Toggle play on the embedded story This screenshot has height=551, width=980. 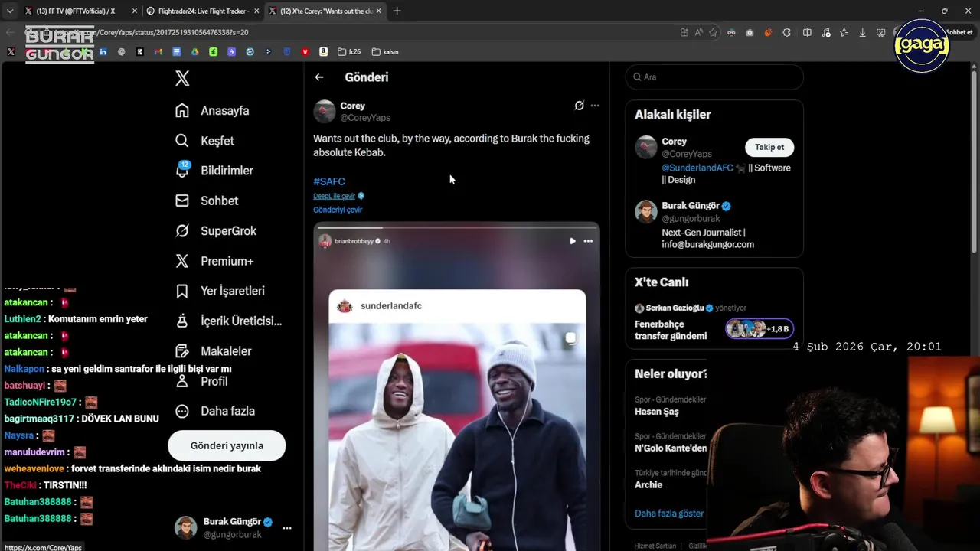pos(572,241)
